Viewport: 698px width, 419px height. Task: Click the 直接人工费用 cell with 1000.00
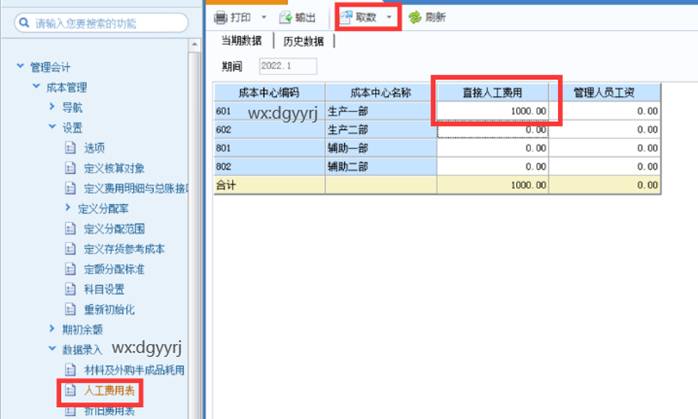(492, 111)
